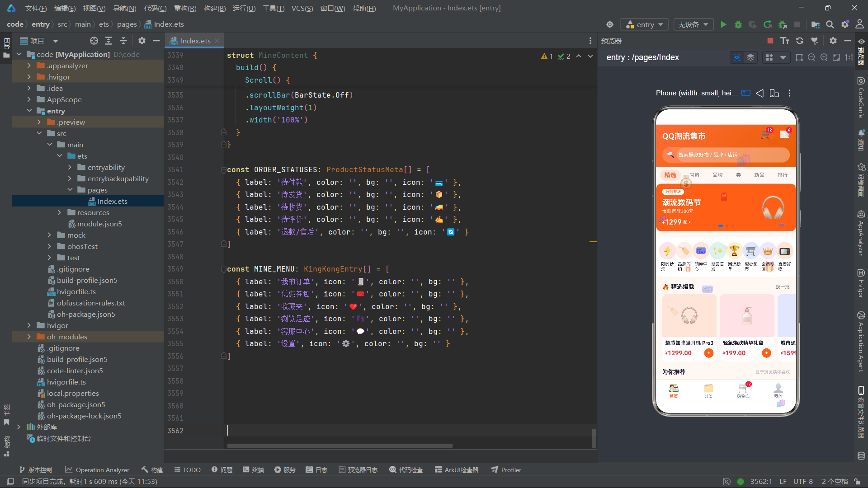Click the hot reload green arrow icon
868x488 pixels.
(x=768, y=24)
